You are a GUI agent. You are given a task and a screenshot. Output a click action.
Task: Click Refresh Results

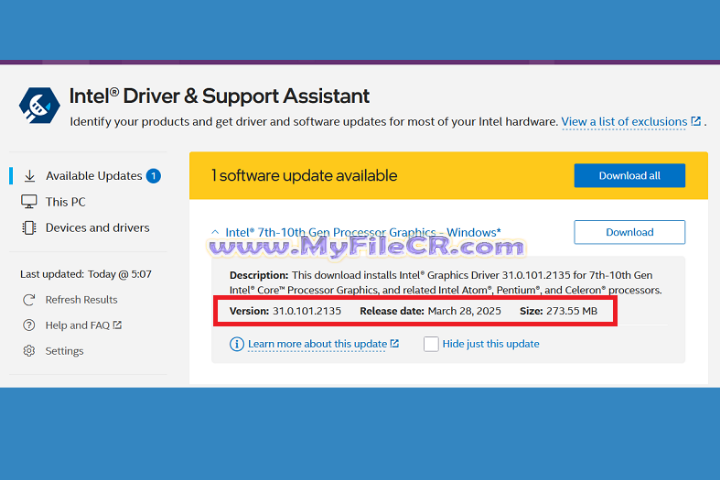click(x=81, y=299)
